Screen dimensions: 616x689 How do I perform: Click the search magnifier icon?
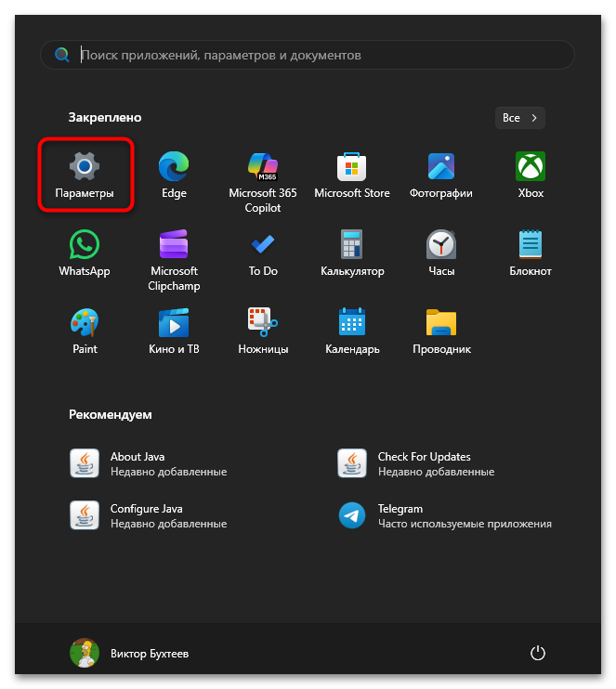click(x=61, y=55)
